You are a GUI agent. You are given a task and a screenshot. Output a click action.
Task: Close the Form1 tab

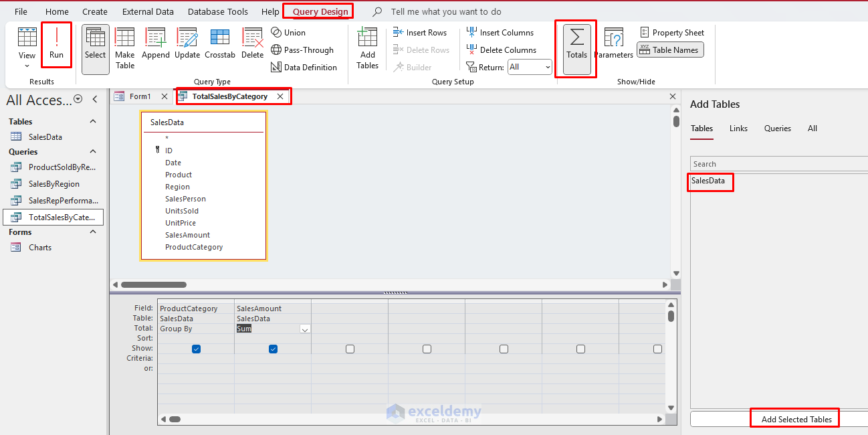165,96
